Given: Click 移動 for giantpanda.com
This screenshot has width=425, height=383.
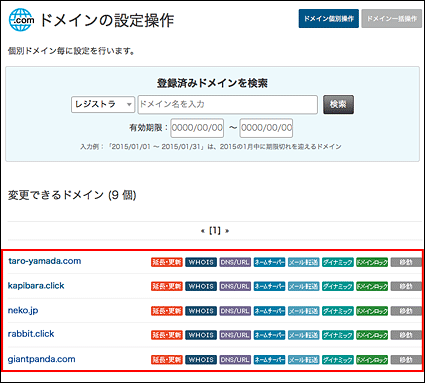Looking at the screenshot, I should 406,360.
